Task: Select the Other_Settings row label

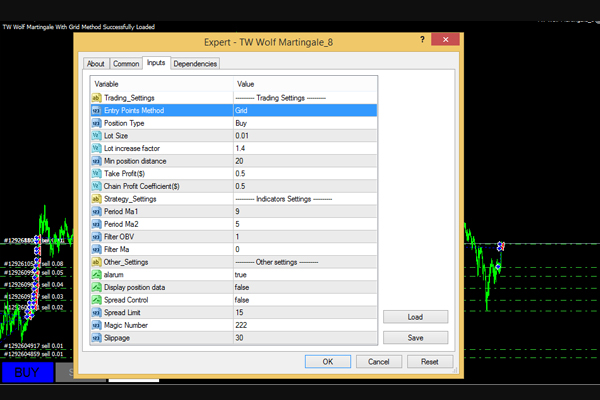Action: (126, 262)
